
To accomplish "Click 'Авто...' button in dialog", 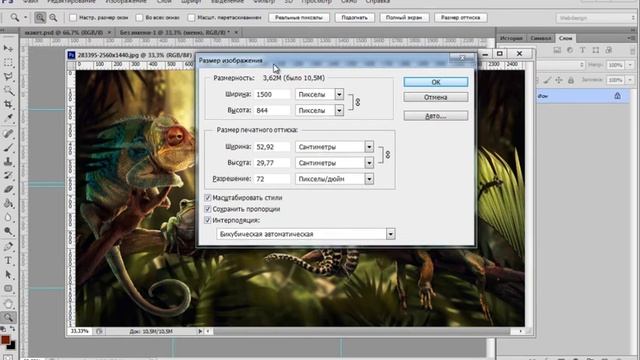I will [x=436, y=116].
